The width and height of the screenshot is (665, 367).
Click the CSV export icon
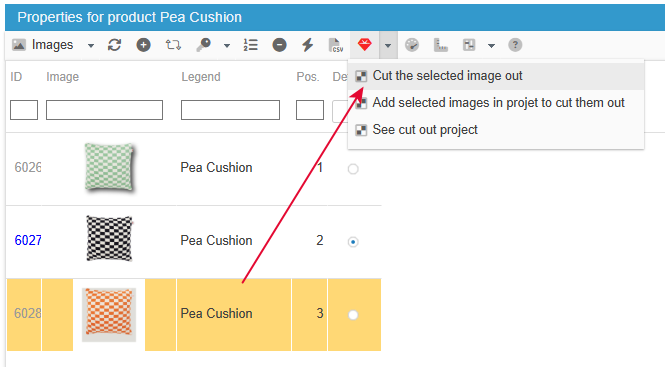pyautogui.click(x=336, y=45)
